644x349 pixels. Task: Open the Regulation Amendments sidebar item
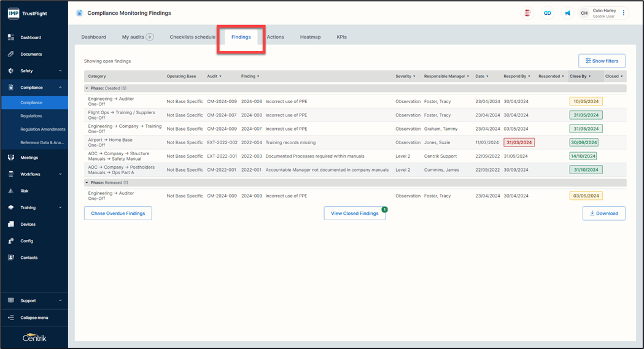click(x=42, y=129)
